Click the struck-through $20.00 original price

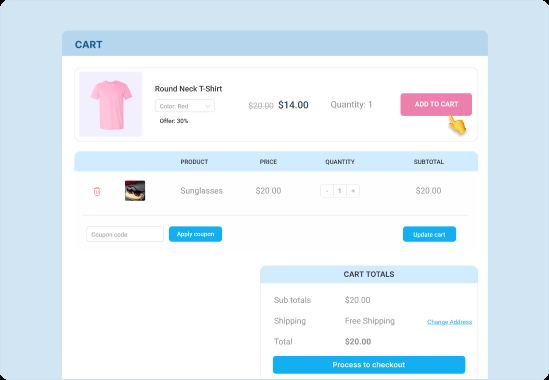coord(261,105)
